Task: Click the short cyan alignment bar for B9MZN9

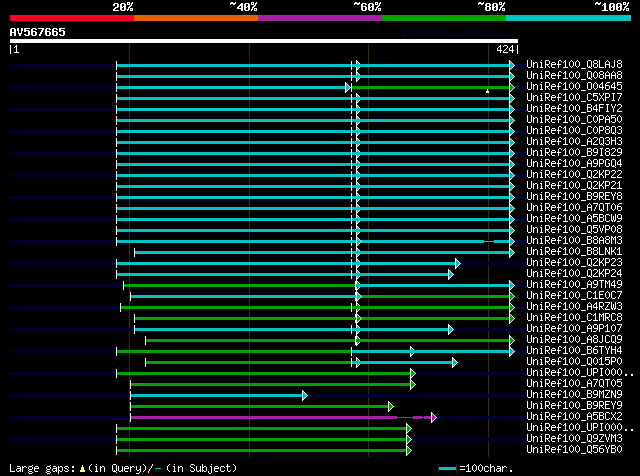Action: [x=217, y=396]
